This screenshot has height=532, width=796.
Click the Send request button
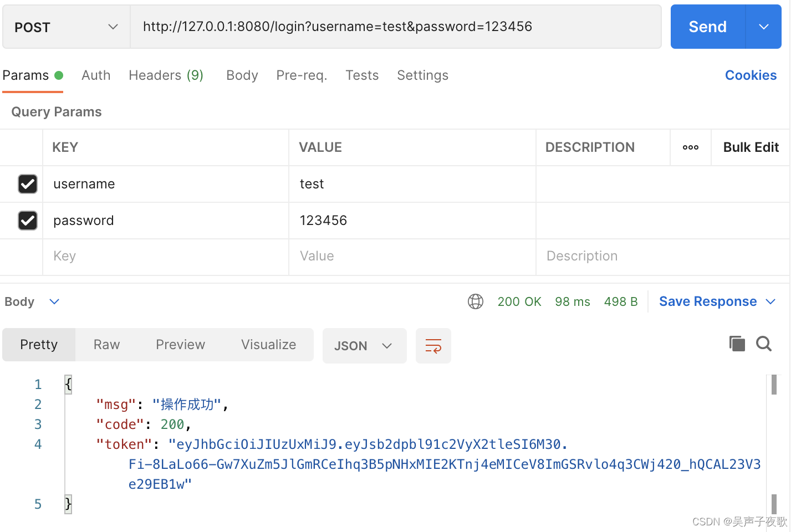(x=707, y=27)
